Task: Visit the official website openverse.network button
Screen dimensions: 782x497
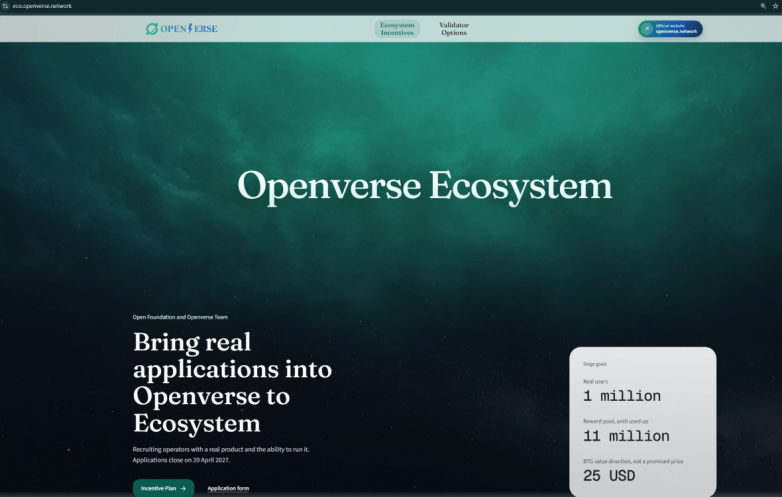Action: click(x=670, y=29)
